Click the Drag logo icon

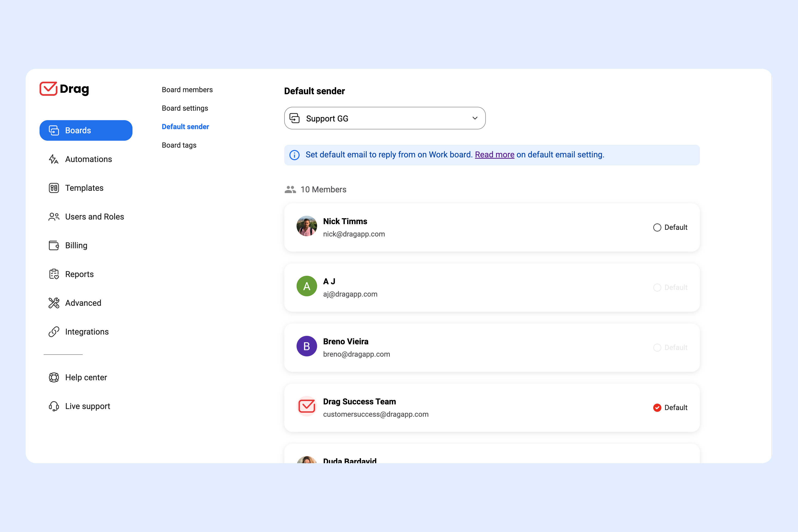[x=48, y=89]
